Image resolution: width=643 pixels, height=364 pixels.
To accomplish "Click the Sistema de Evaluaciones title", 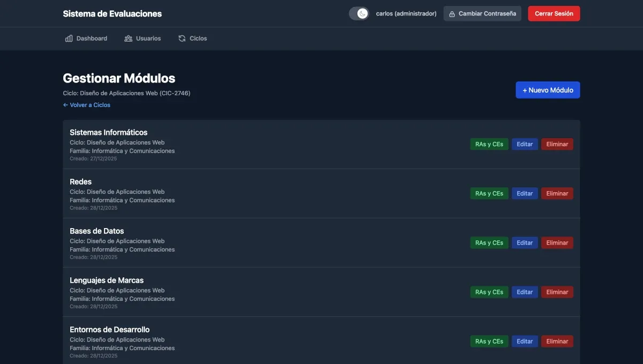I will pos(112,13).
